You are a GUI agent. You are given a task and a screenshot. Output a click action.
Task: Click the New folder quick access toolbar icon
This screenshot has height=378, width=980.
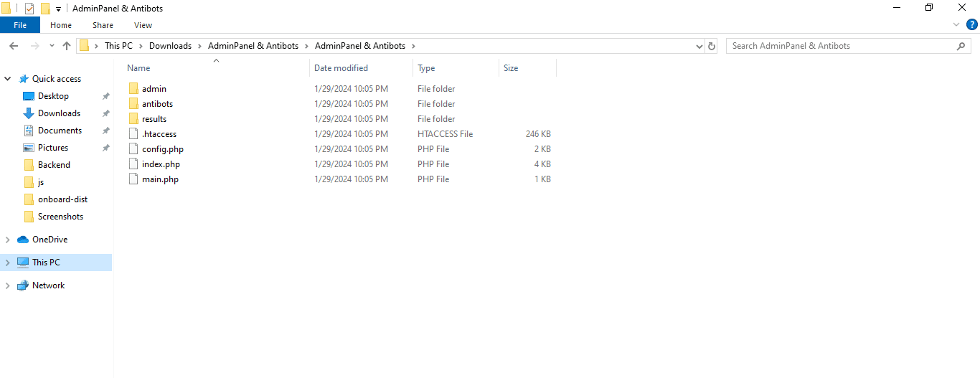click(45, 9)
